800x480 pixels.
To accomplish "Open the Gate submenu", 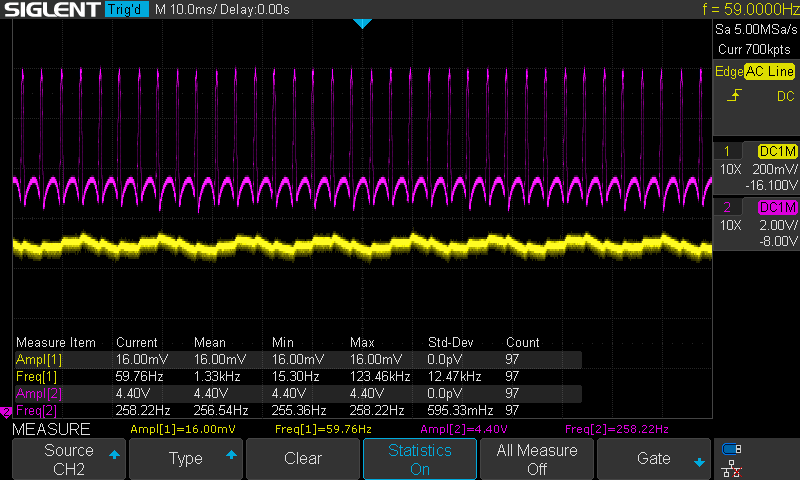I will [x=654, y=460].
